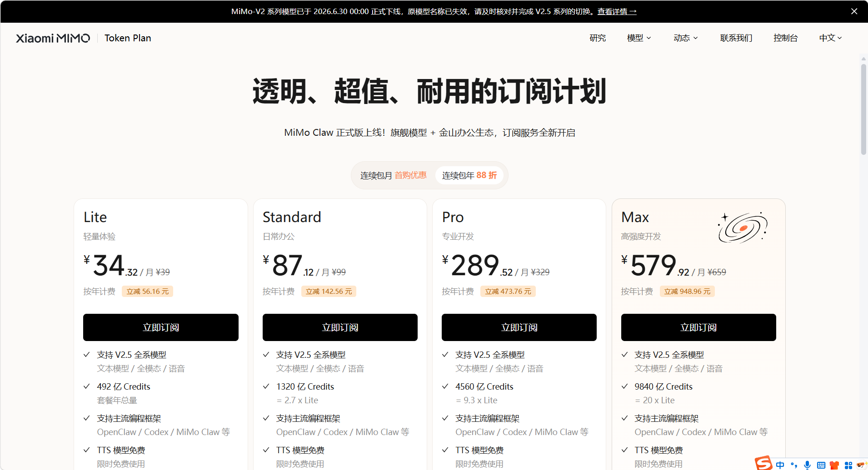Switch to 连续包年 88 折 billing option

[469, 175]
